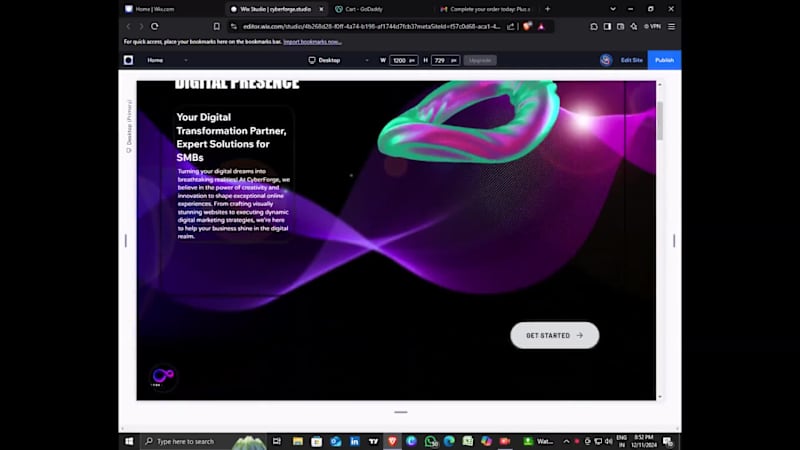The image size is (800, 450).
Task: Click the taskbar clock and date
Action: point(644,441)
